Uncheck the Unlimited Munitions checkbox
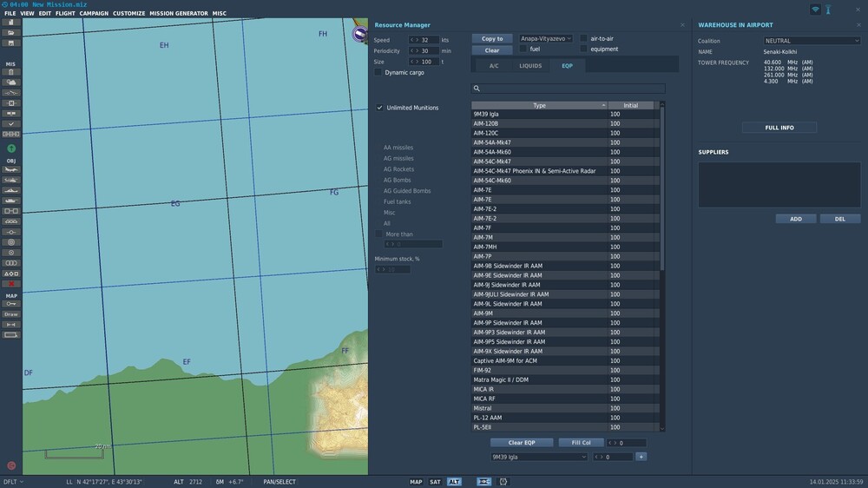Screen dimensions: 868x488 (379, 108)
